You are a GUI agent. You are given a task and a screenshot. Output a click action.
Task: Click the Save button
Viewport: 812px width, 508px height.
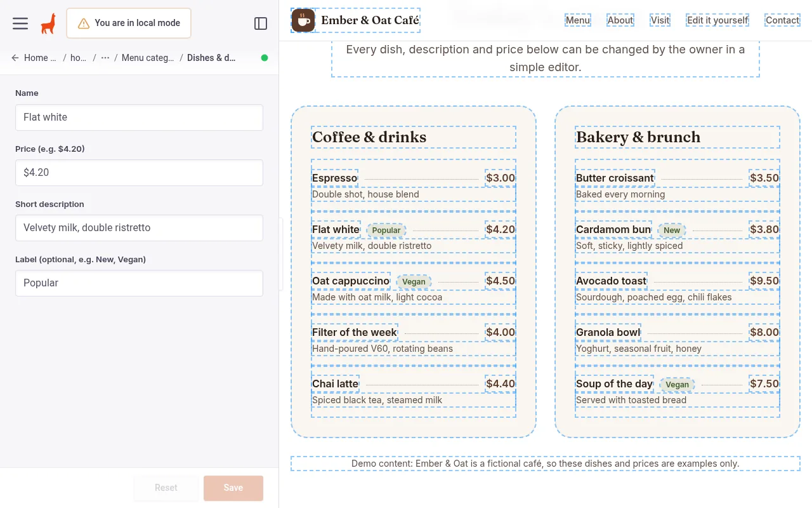tap(233, 488)
